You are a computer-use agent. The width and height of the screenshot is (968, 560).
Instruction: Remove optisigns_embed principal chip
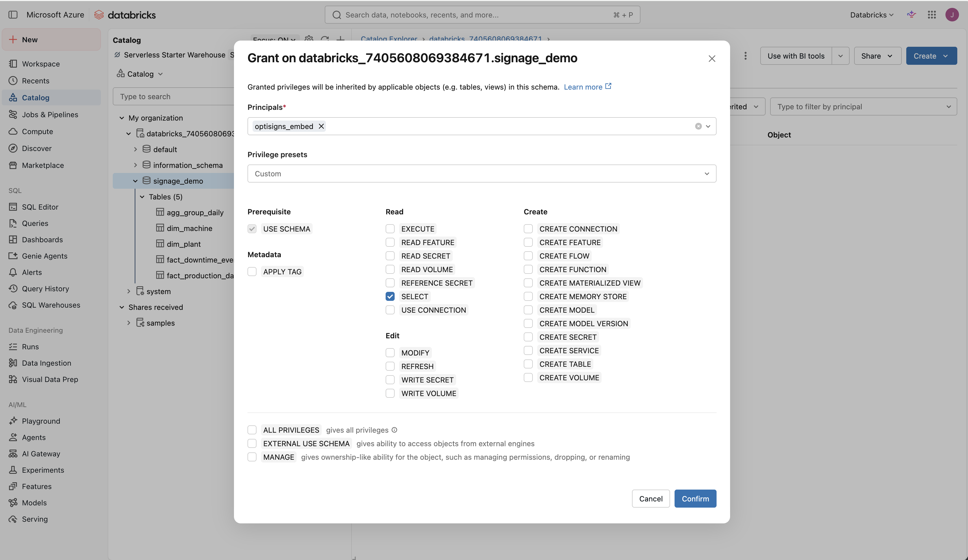pos(321,126)
